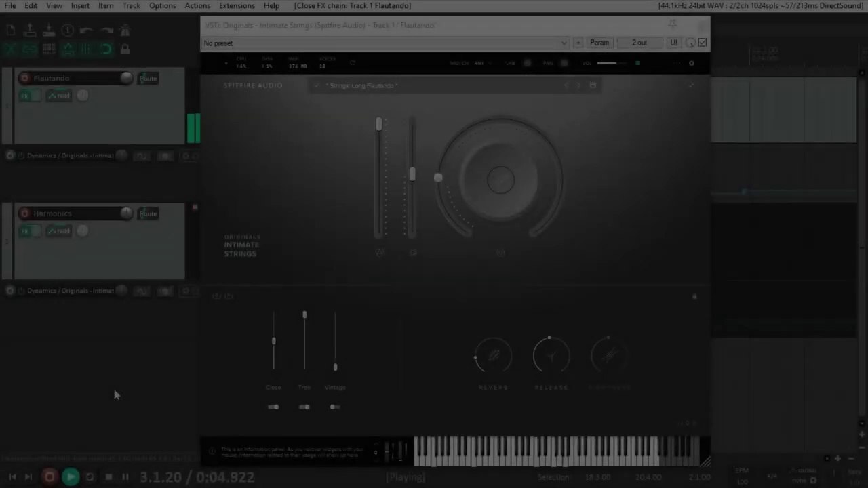
Task: Toggle the Vintage mic switch
Action: (335, 407)
